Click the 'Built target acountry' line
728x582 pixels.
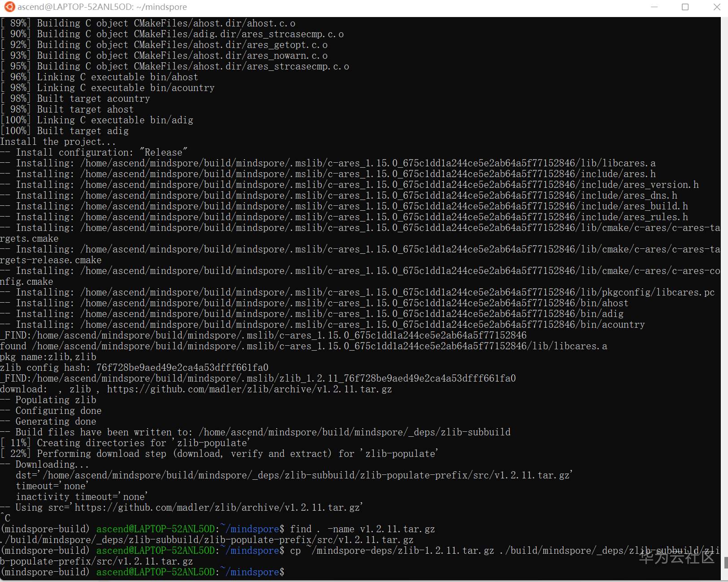point(75,99)
